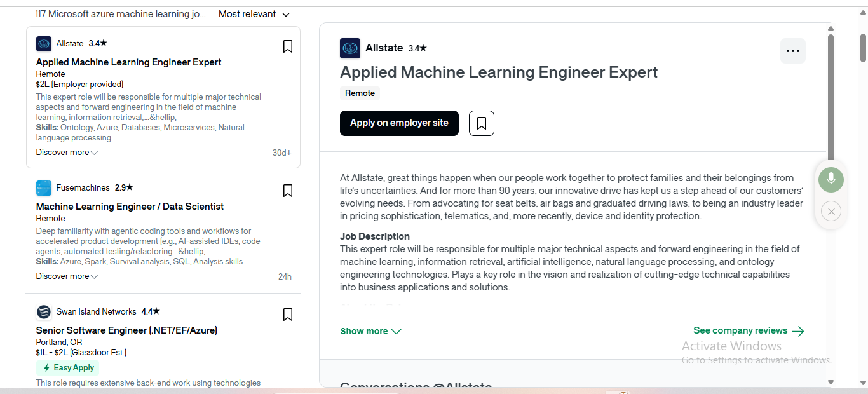Expand Discover more under the Allstate job

coord(66,152)
